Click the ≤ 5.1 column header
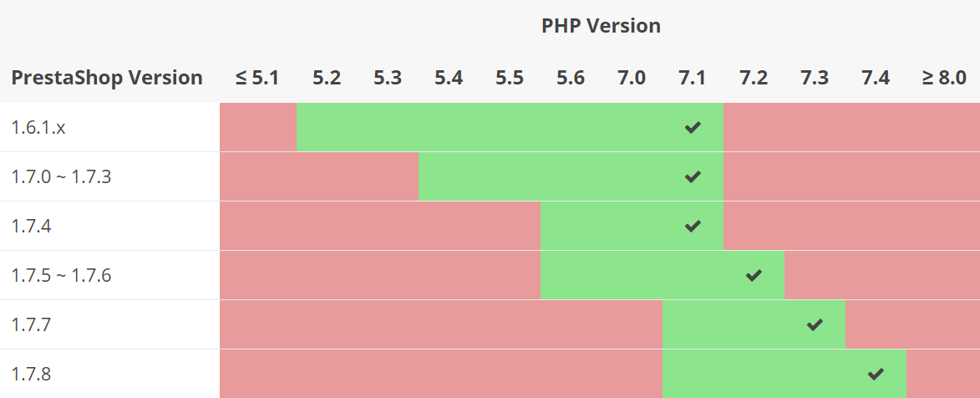This screenshot has width=980, height=398. [x=257, y=78]
